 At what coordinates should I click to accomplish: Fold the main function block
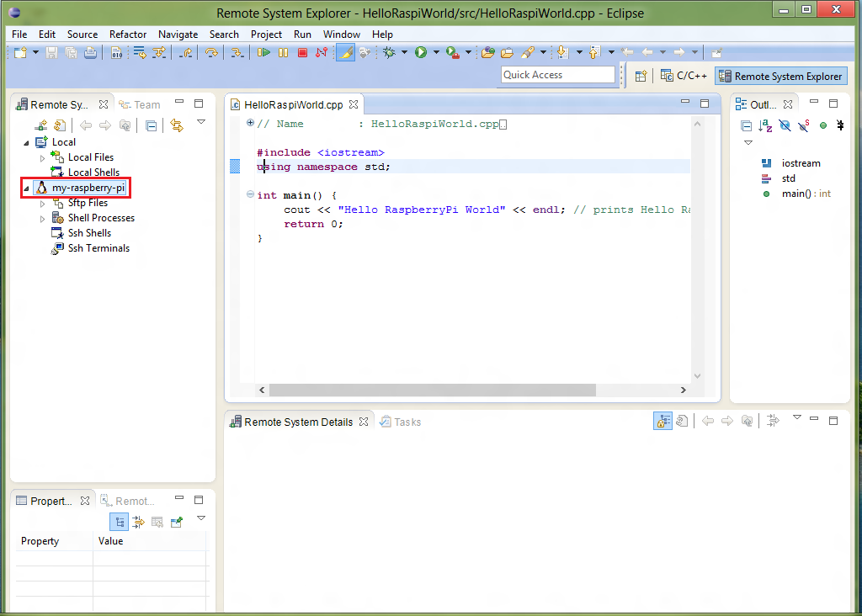pyautogui.click(x=250, y=194)
